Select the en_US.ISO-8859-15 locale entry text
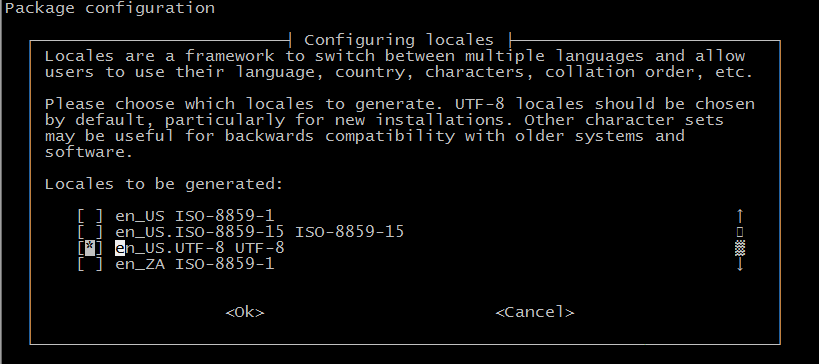Viewport: 819px width, 364px height. click(259, 232)
